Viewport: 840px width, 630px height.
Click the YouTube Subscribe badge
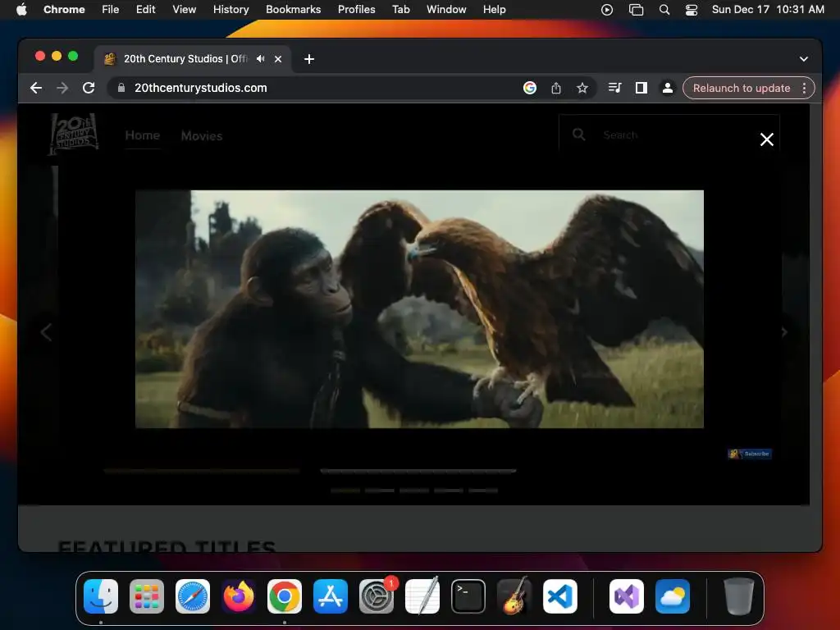(x=750, y=454)
